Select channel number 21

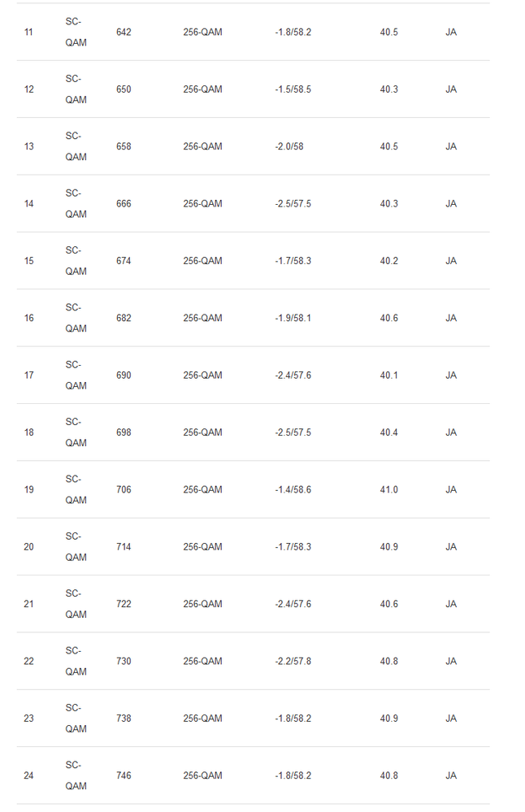pos(29,604)
